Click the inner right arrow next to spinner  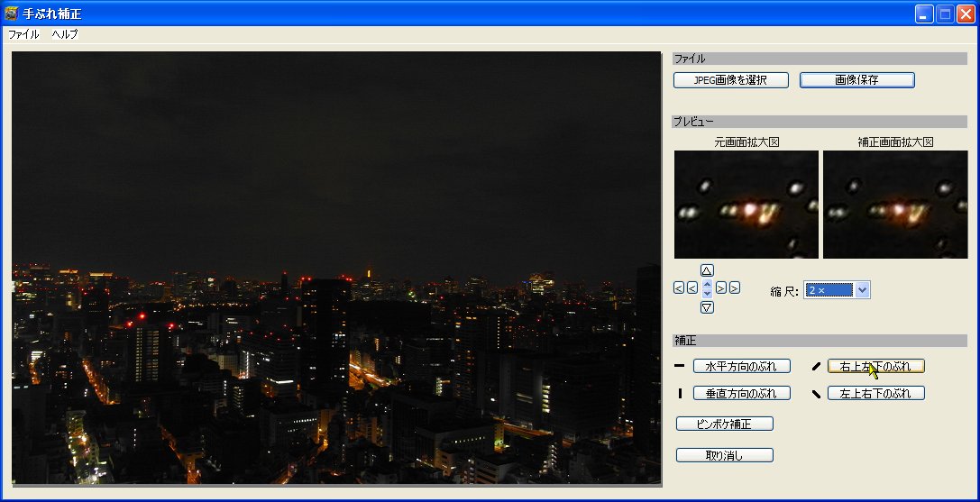click(x=720, y=288)
